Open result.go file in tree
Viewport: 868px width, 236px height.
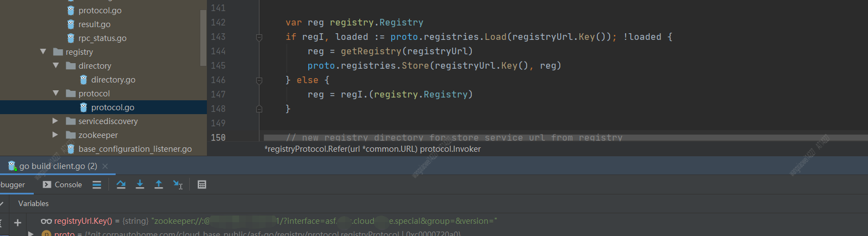[94, 24]
